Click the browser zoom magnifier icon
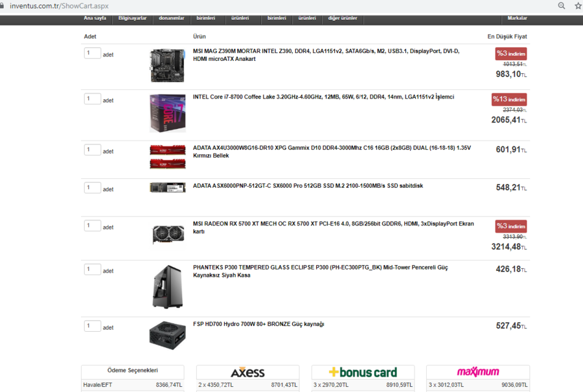The image size is (583, 392). (x=562, y=6)
